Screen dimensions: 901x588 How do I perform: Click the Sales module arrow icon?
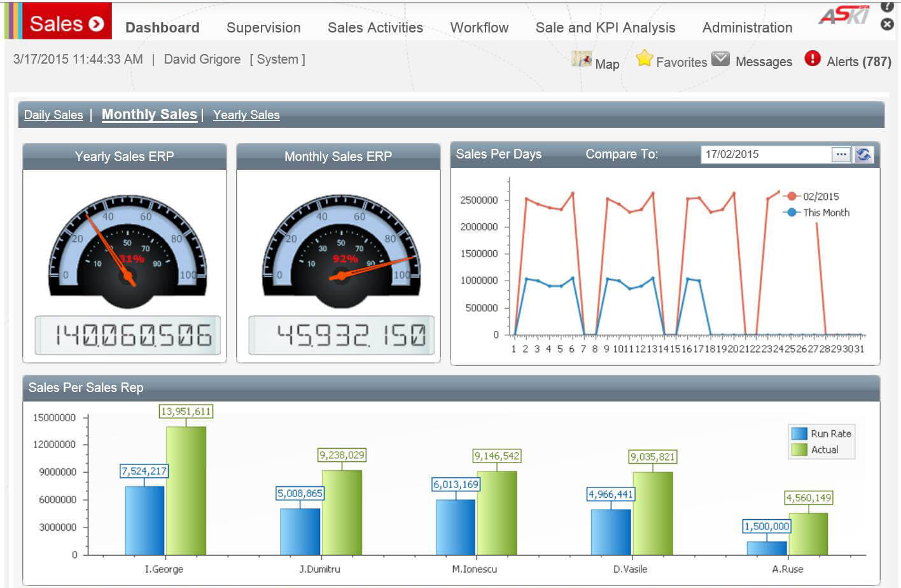[97, 24]
